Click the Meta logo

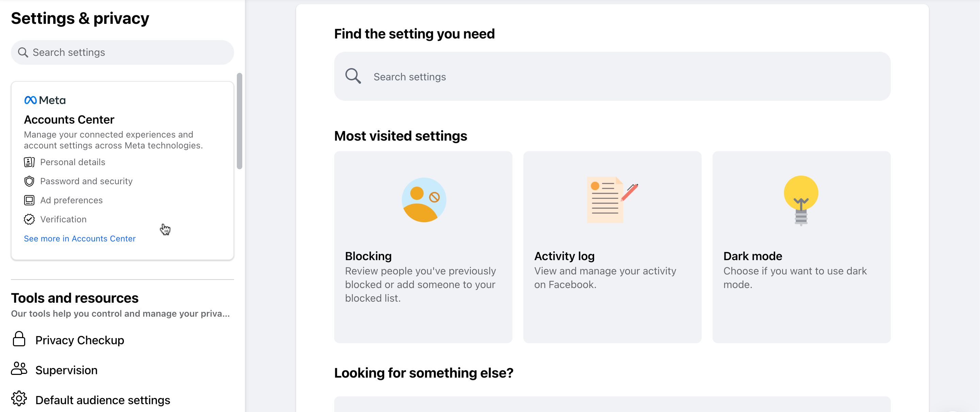coord(45,100)
